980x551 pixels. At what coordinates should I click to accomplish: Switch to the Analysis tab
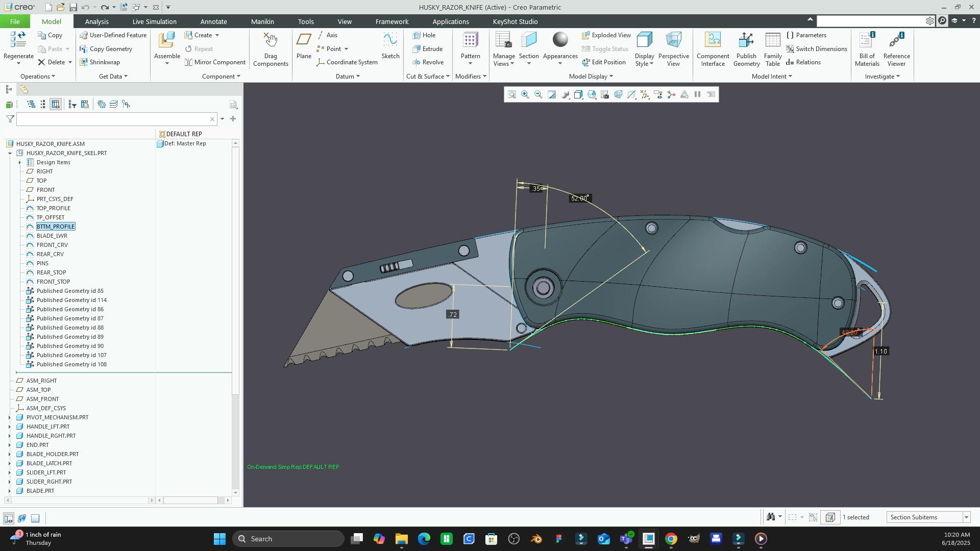click(96, 21)
